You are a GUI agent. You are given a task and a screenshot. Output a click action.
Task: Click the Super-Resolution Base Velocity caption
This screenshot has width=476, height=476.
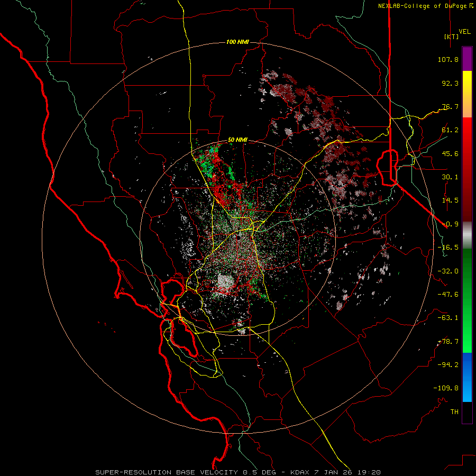pos(237,472)
